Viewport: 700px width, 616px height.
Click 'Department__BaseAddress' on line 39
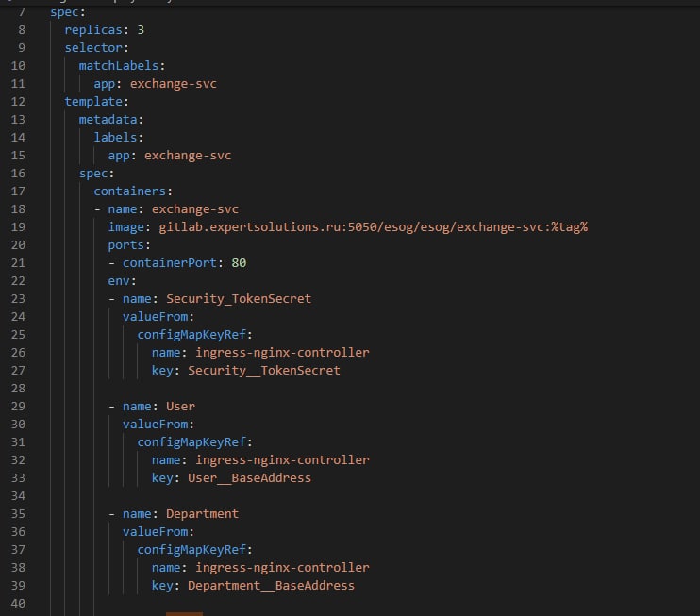(x=271, y=585)
